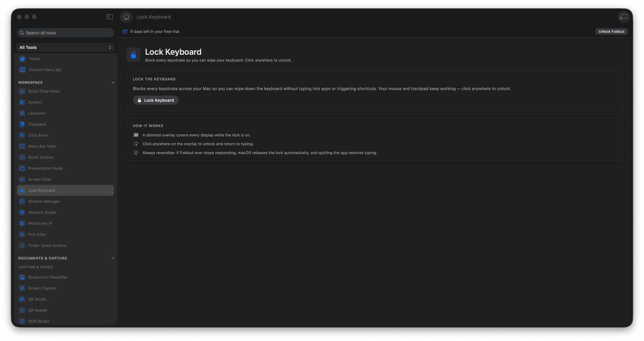
Task: Select Network Studio in sidebar
Action: (42, 212)
